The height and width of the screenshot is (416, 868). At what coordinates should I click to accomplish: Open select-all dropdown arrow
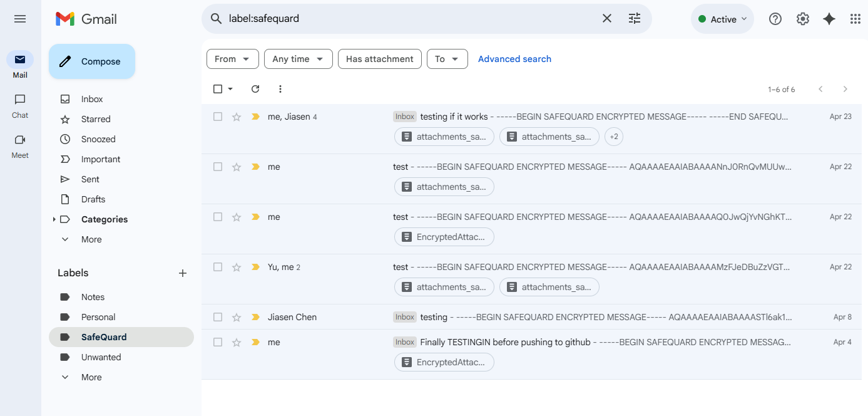tap(230, 89)
